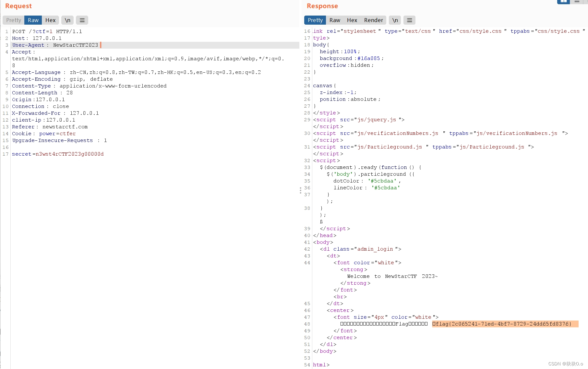This screenshot has width=588, height=369.
Task: Click the panel divider drag handle
Action: tap(300, 190)
